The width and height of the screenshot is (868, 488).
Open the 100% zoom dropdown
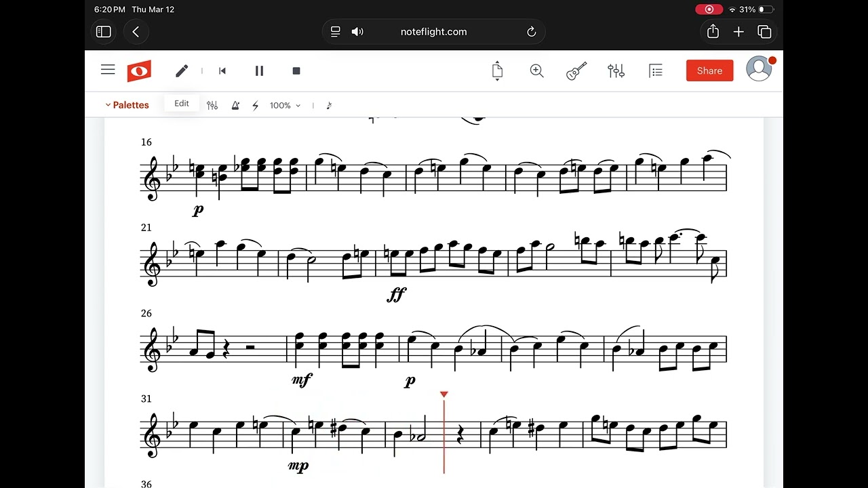click(285, 105)
